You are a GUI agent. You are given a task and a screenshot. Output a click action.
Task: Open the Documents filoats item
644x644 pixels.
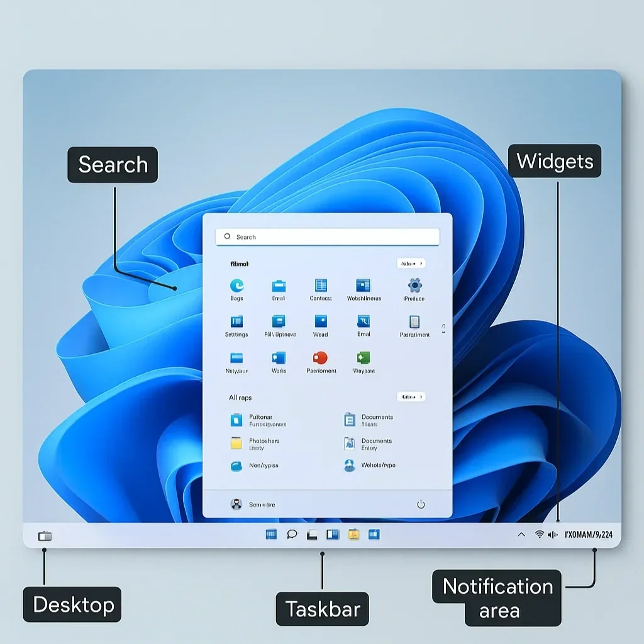click(369, 420)
